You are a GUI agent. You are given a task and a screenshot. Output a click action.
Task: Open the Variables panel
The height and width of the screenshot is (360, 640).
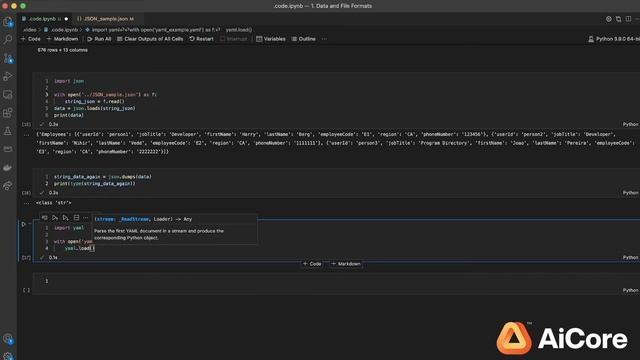271,39
